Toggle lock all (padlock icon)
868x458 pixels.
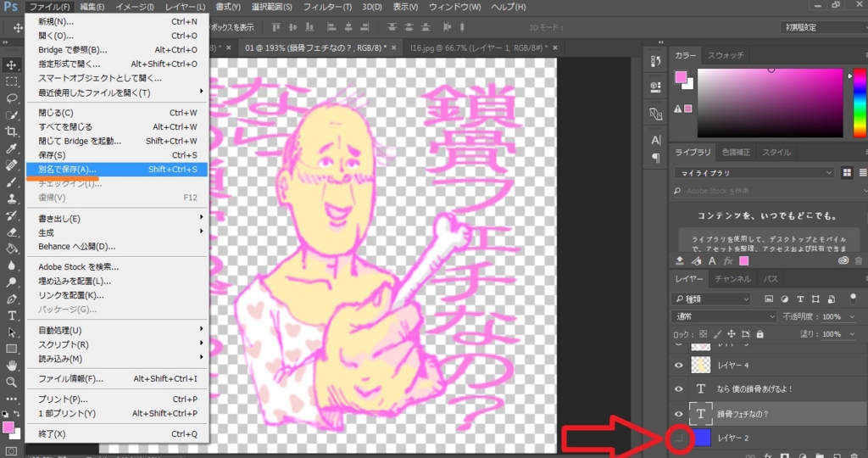tap(760, 334)
